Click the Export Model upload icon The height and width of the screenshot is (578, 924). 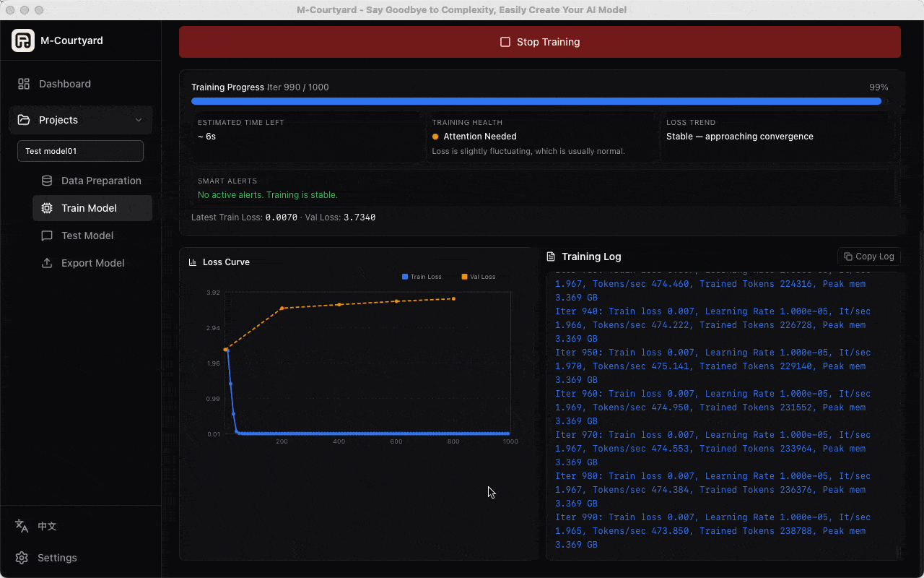[x=45, y=263]
